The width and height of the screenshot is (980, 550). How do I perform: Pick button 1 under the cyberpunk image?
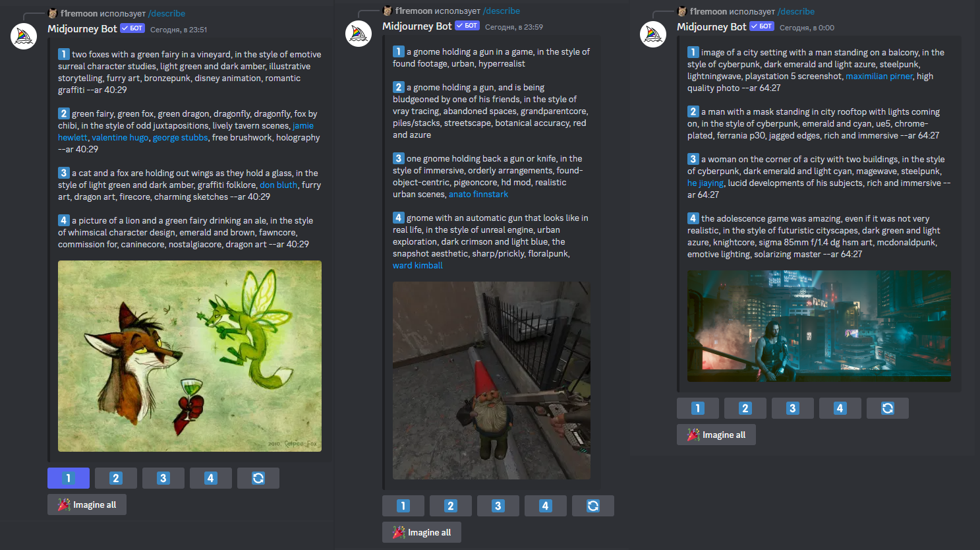point(698,408)
